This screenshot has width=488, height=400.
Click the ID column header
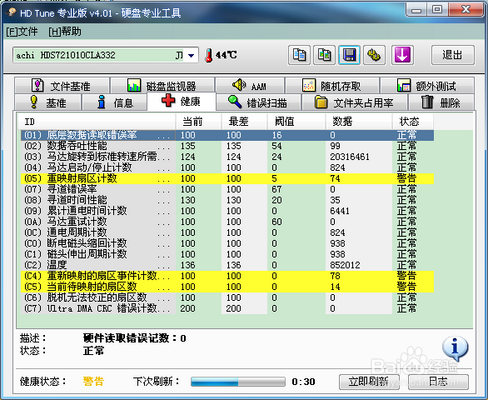click(x=96, y=122)
